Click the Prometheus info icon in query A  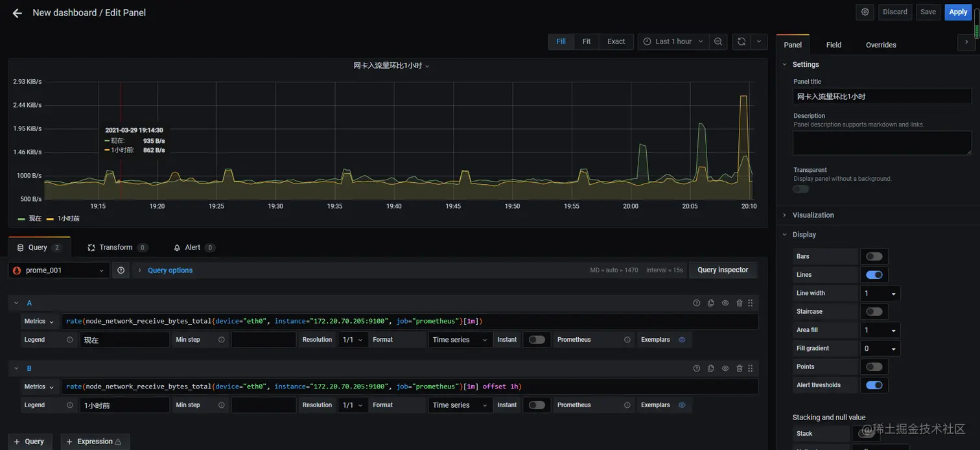pos(627,340)
